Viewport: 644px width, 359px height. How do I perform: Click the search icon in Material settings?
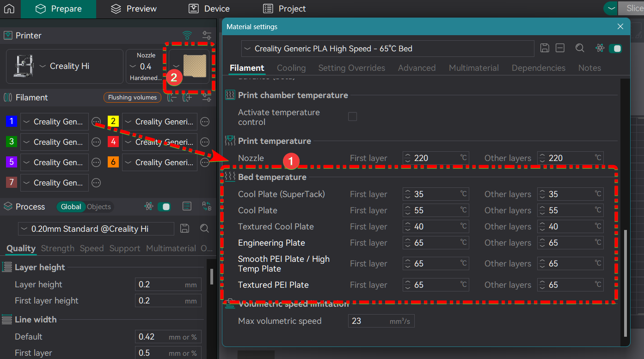click(580, 48)
